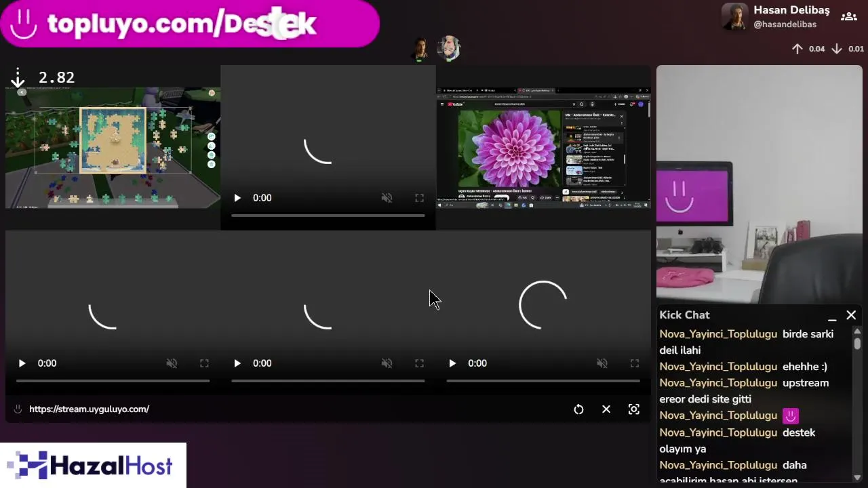Click the Kick Chat title
Viewport: 868px width, 488px height.
click(684, 315)
